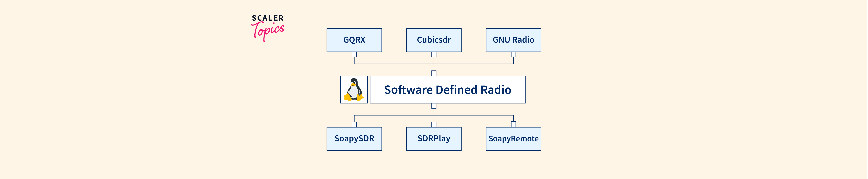The width and height of the screenshot is (868, 179).
Task: Click the Software Defined Radio title box
Action: click(447, 90)
